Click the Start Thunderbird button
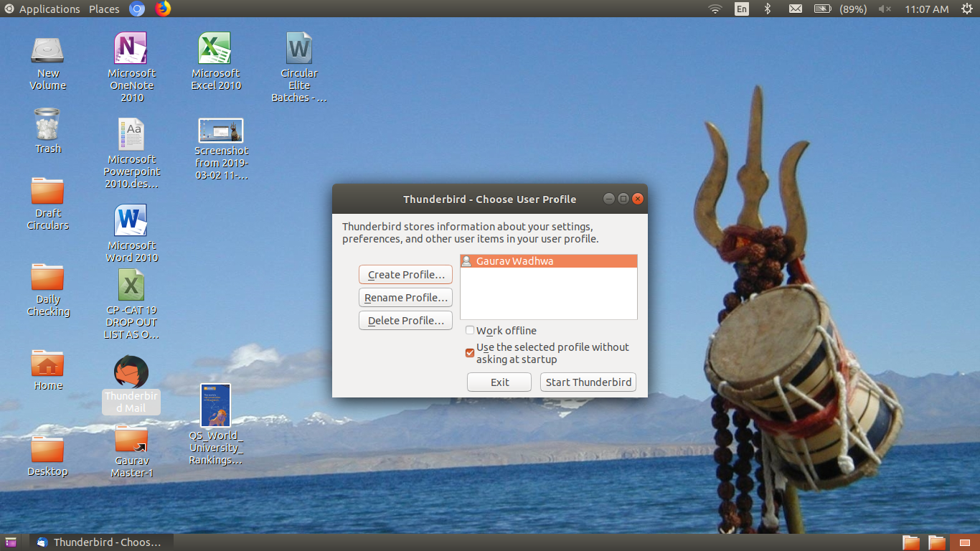980x551 pixels. tap(588, 382)
